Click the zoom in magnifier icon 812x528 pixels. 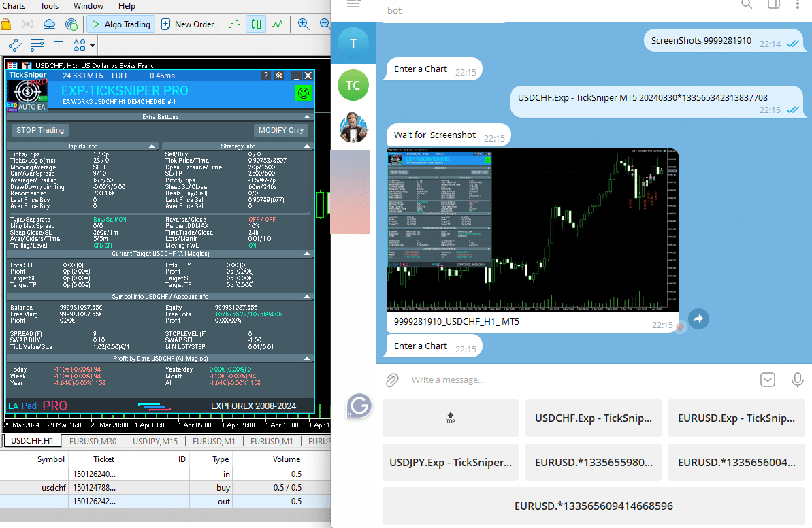pyautogui.click(x=304, y=24)
